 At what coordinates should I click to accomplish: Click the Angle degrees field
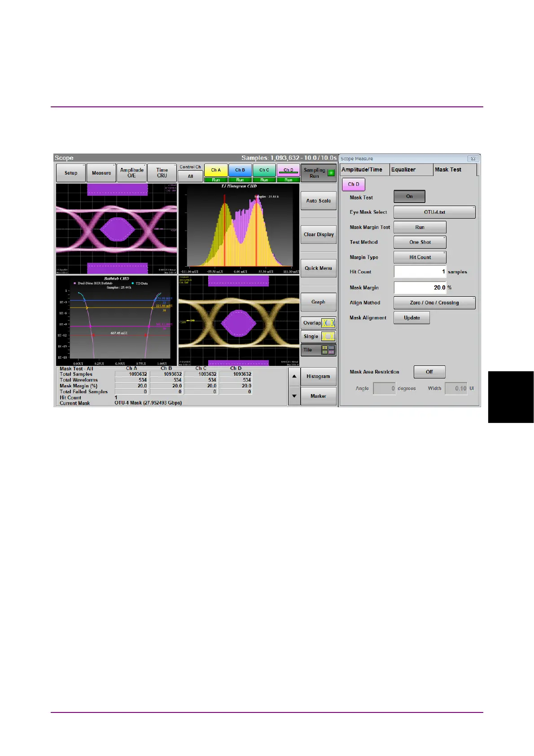(x=385, y=388)
